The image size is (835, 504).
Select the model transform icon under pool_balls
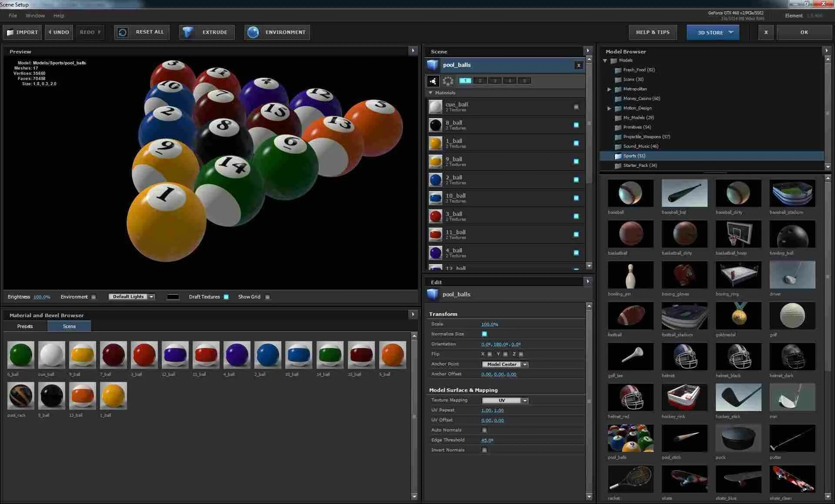click(x=433, y=81)
